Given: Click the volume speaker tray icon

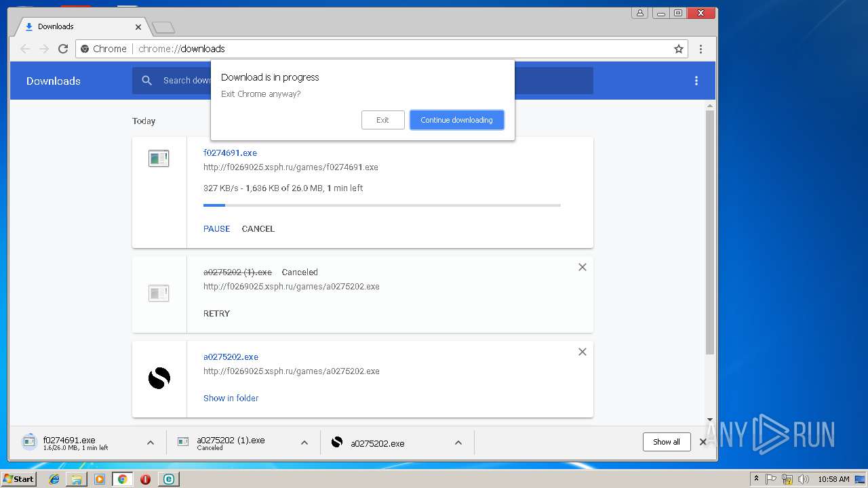Looking at the screenshot, I should click(x=804, y=479).
